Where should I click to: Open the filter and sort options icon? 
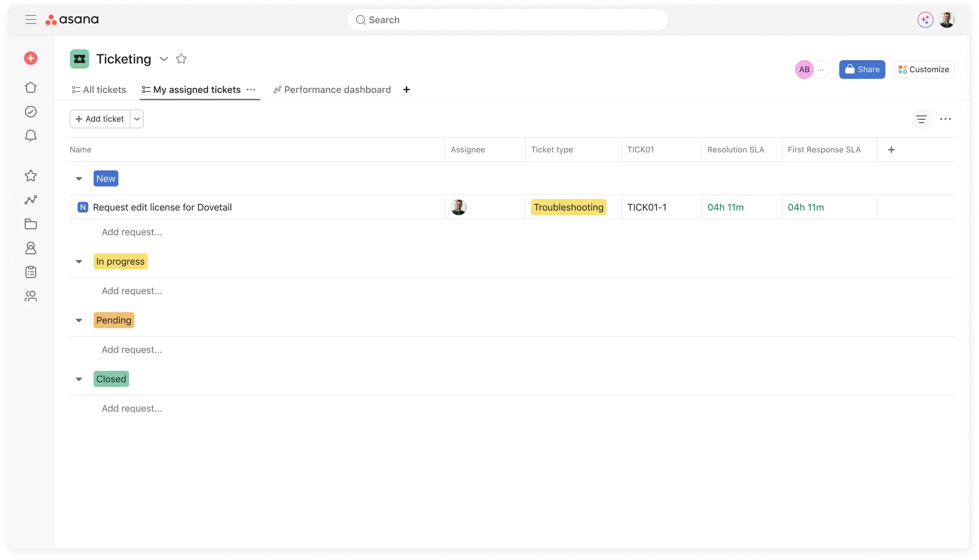(921, 119)
